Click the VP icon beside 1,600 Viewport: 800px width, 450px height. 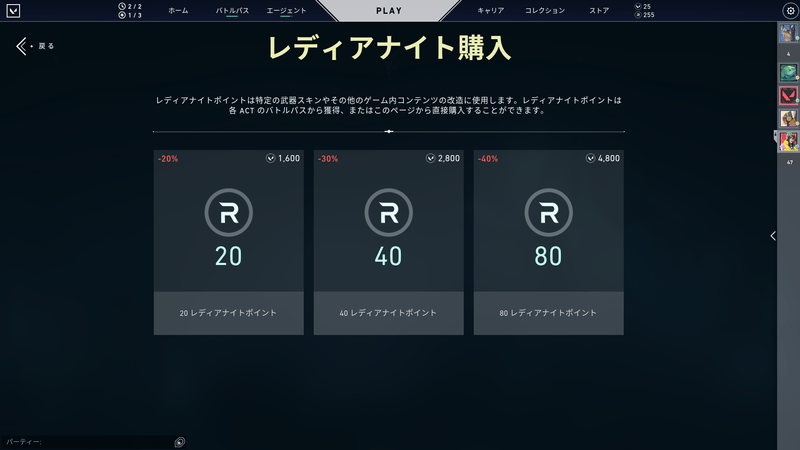[x=270, y=159]
